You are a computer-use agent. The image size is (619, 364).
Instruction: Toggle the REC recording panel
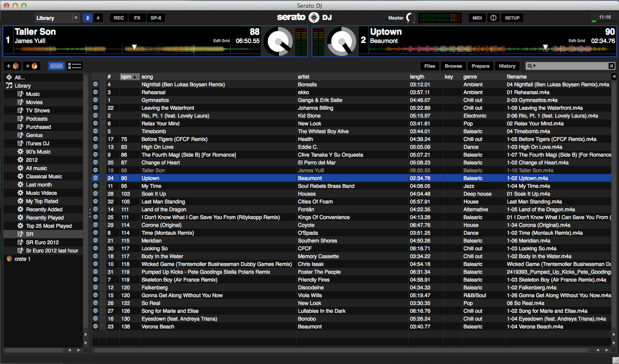pyautogui.click(x=119, y=18)
